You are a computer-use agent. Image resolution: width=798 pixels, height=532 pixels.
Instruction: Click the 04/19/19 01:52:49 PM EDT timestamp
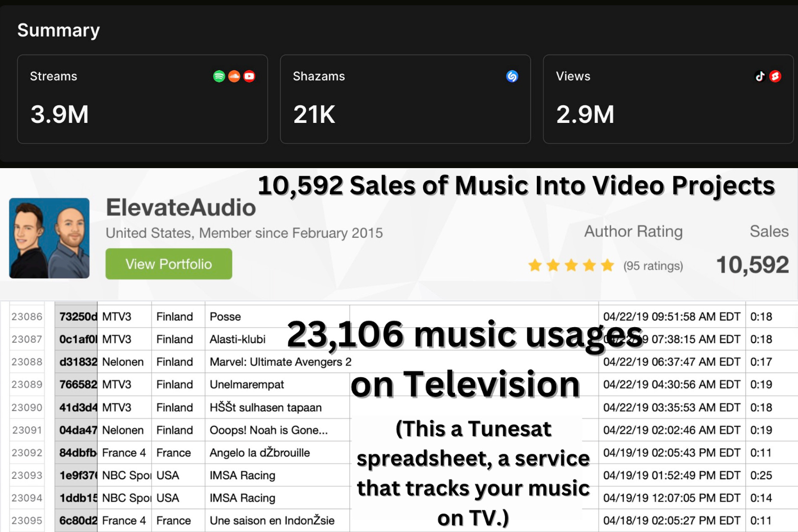click(672, 475)
